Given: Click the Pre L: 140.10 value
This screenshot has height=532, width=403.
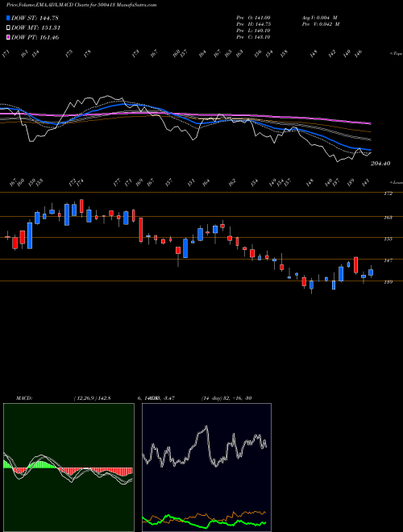Looking at the screenshot, I should [x=253, y=31].
